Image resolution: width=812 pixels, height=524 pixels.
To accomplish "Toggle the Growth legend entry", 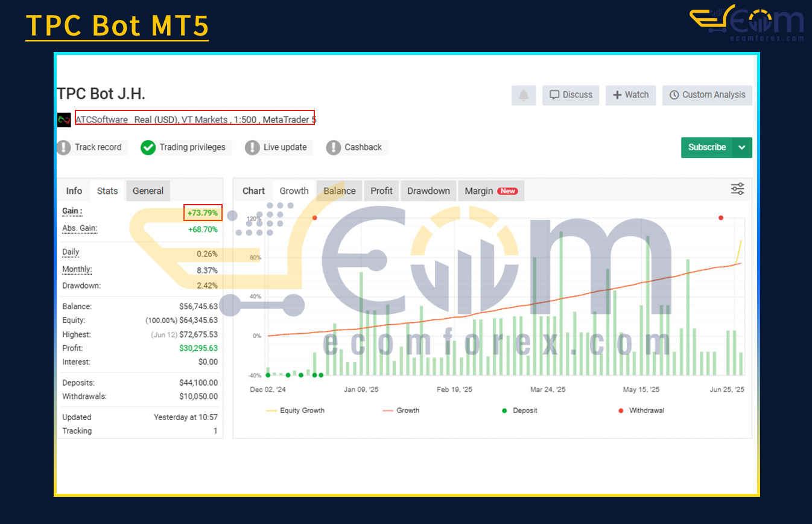I will tap(401, 411).
